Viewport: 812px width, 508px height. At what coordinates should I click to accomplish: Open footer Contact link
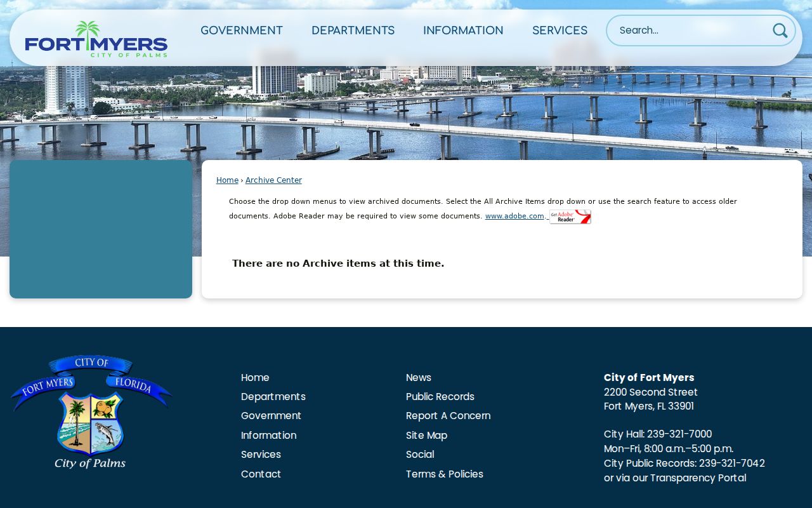click(261, 474)
